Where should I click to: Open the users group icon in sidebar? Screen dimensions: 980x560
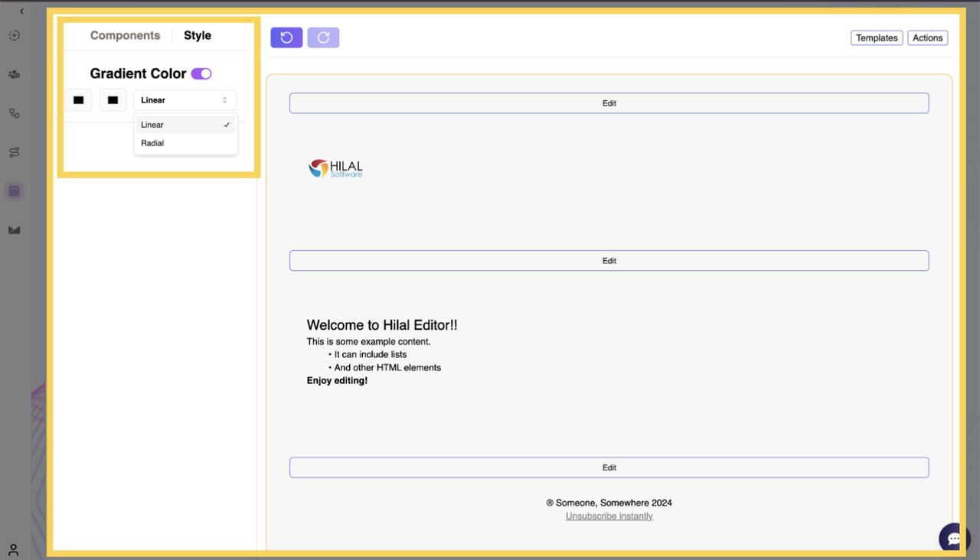pos(14,74)
